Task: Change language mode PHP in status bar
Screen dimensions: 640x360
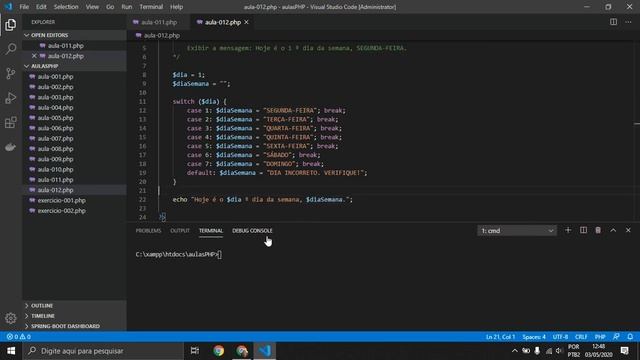Action: pyautogui.click(x=600, y=337)
